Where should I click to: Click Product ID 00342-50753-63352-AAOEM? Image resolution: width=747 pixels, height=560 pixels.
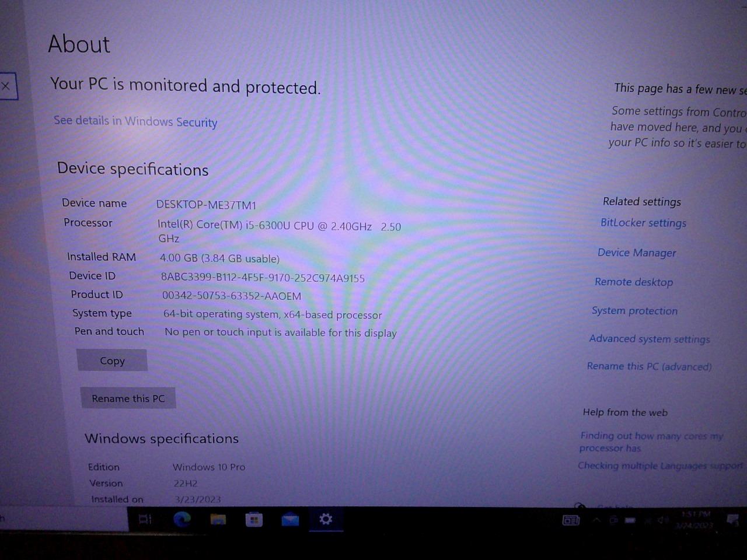pos(232,296)
